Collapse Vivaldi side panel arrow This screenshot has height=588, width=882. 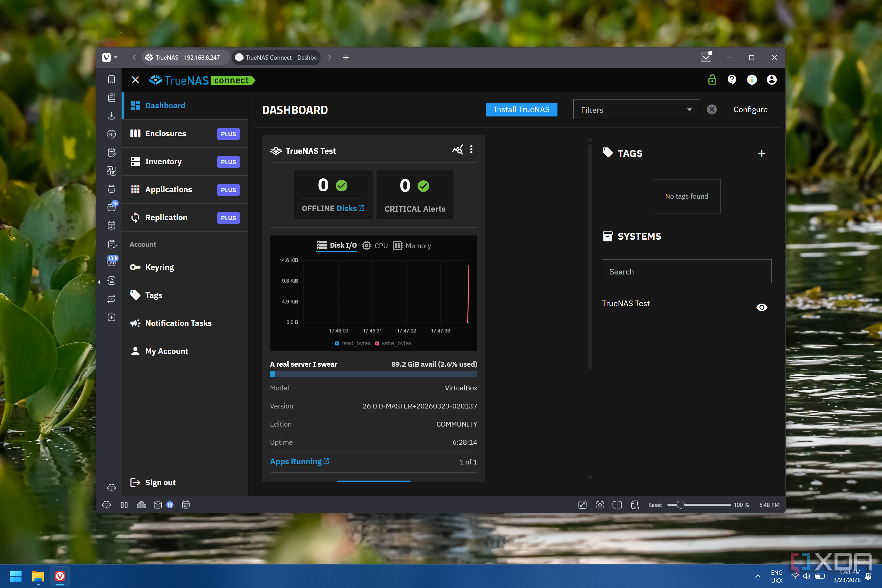(99, 282)
